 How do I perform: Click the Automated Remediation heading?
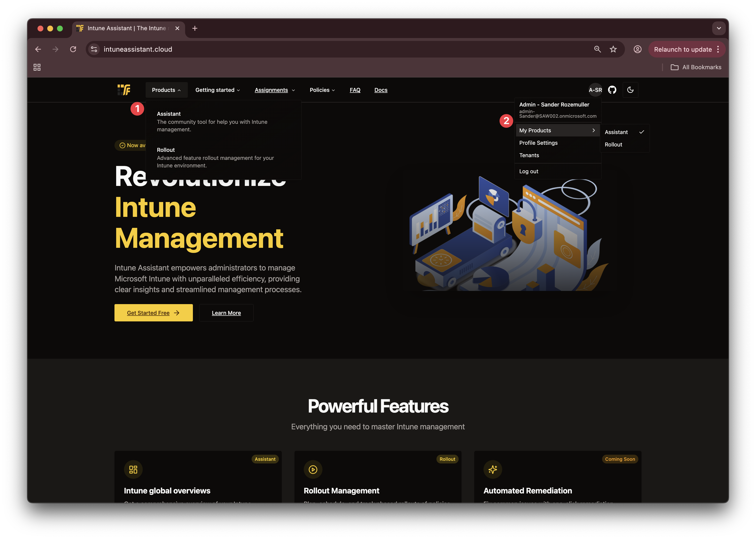click(x=528, y=491)
